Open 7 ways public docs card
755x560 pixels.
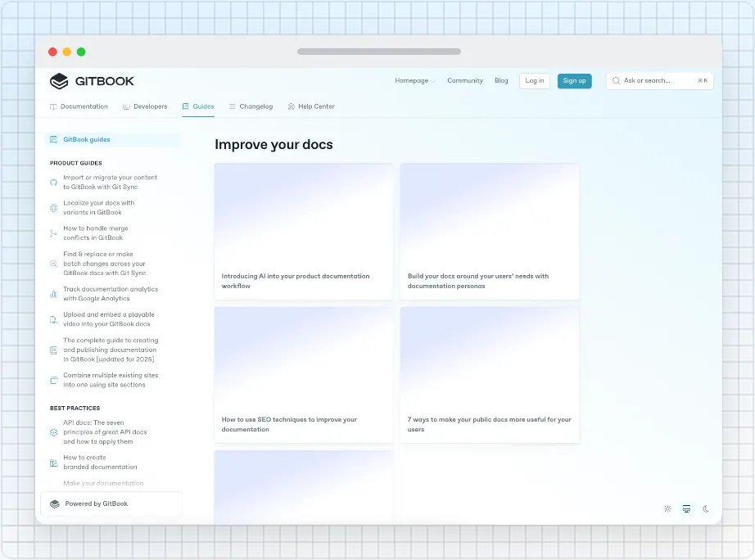click(490, 375)
